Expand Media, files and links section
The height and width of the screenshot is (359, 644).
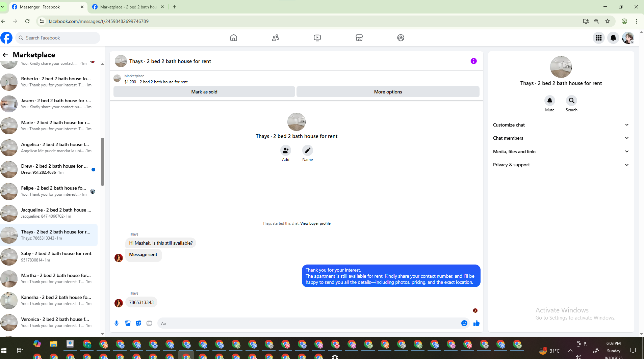coord(561,151)
